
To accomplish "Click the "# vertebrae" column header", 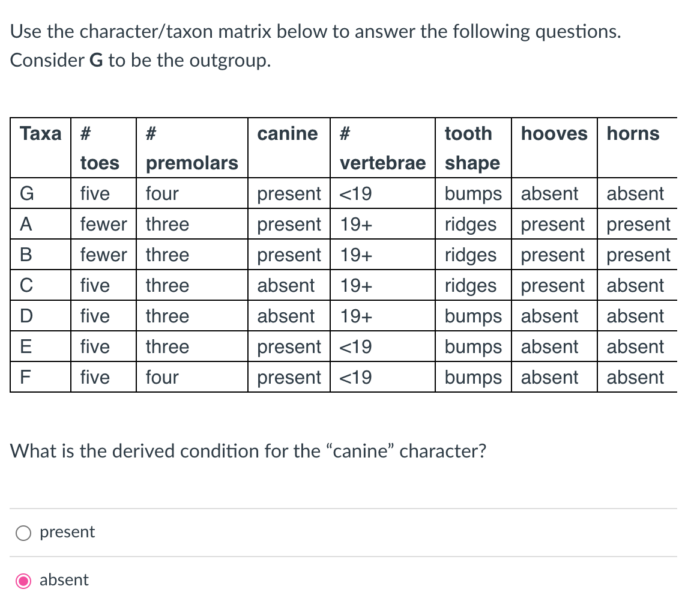I will click(x=382, y=148).
